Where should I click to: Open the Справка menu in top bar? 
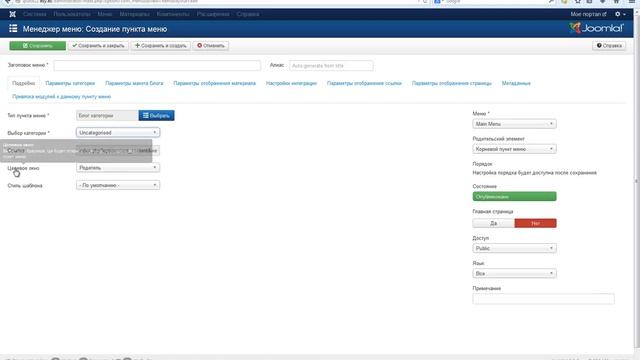247,14
